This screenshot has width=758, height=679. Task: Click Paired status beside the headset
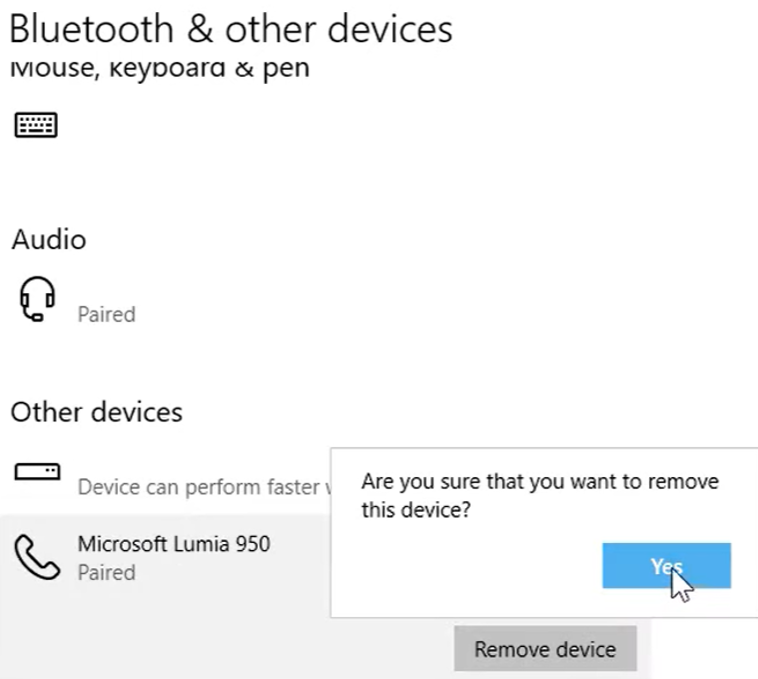[106, 314]
